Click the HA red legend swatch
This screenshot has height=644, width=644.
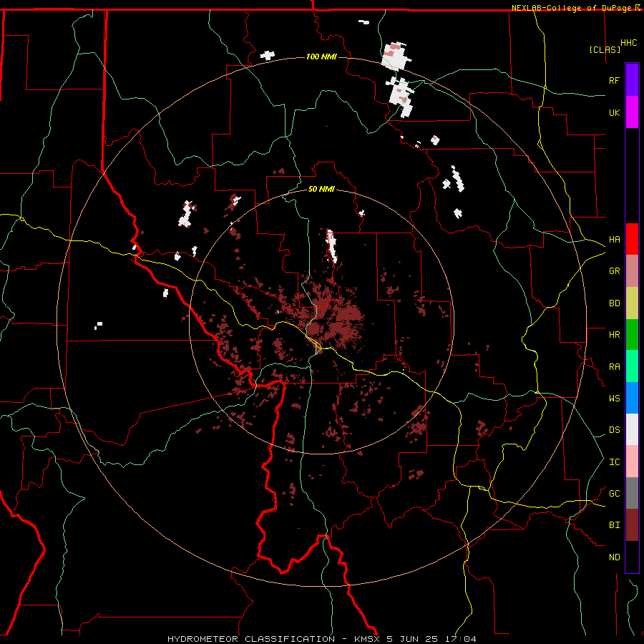632,239
